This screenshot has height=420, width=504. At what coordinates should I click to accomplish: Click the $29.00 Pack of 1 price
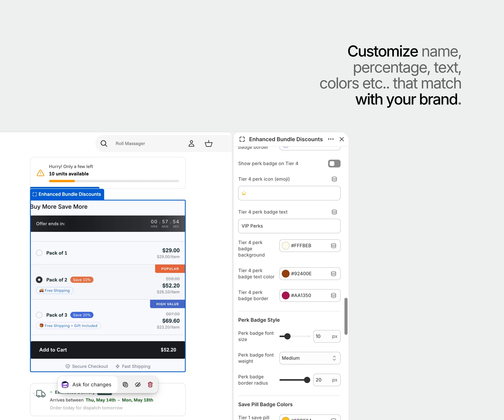pyautogui.click(x=171, y=250)
